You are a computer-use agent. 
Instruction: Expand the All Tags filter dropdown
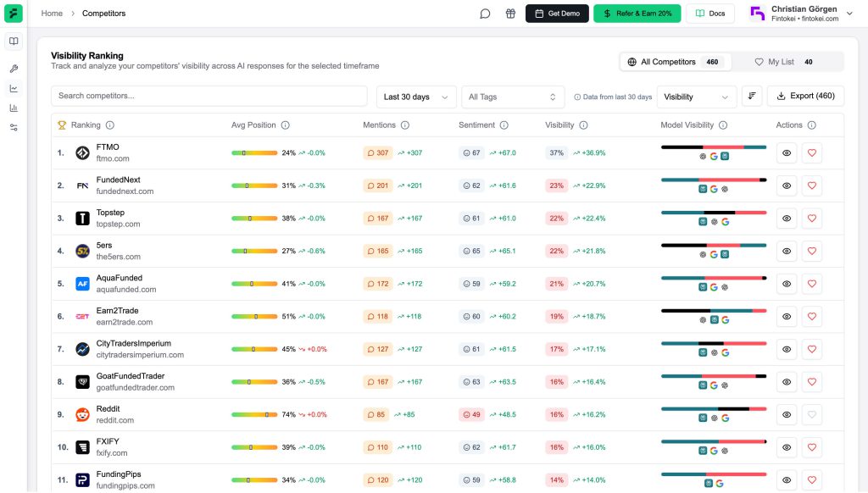pyautogui.click(x=513, y=97)
